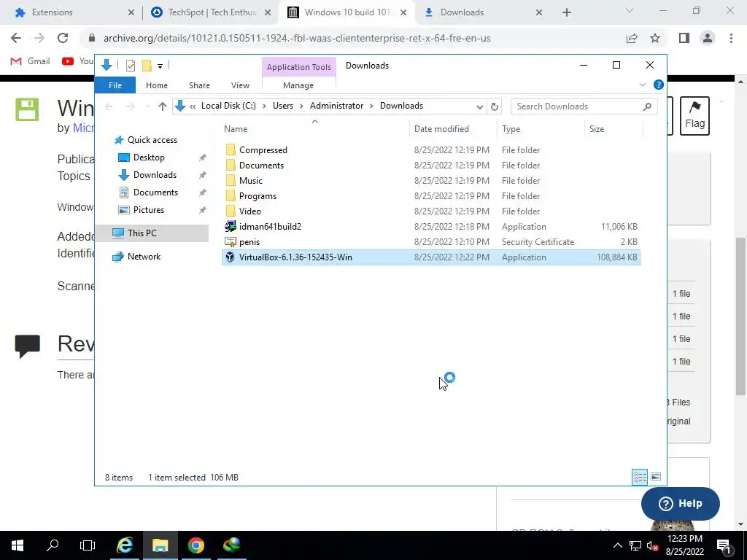Click the Chrome page vertical scrollbar
The height and width of the screenshot is (560, 747).
(x=740, y=315)
